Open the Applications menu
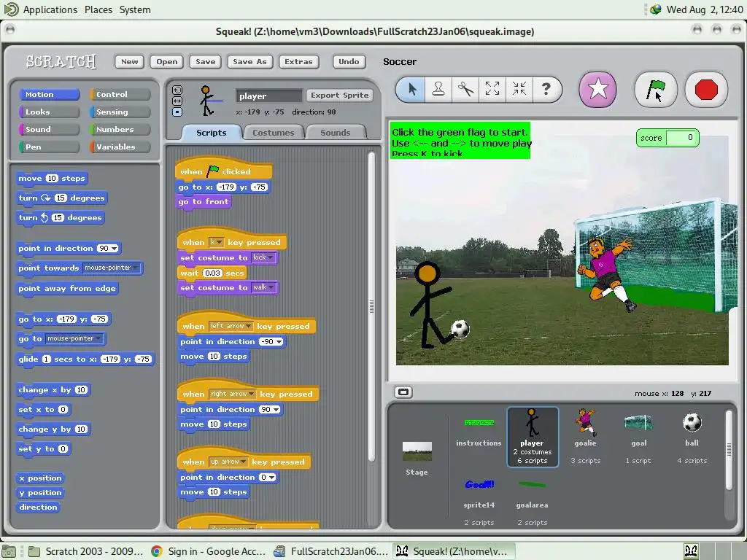747x560 pixels. pyautogui.click(x=50, y=9)
